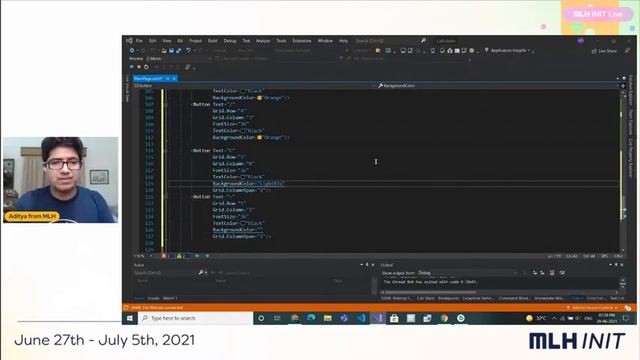Click the yellow warning count indicator
Viewport: 640px width, 360px height.
pos(182,256)
